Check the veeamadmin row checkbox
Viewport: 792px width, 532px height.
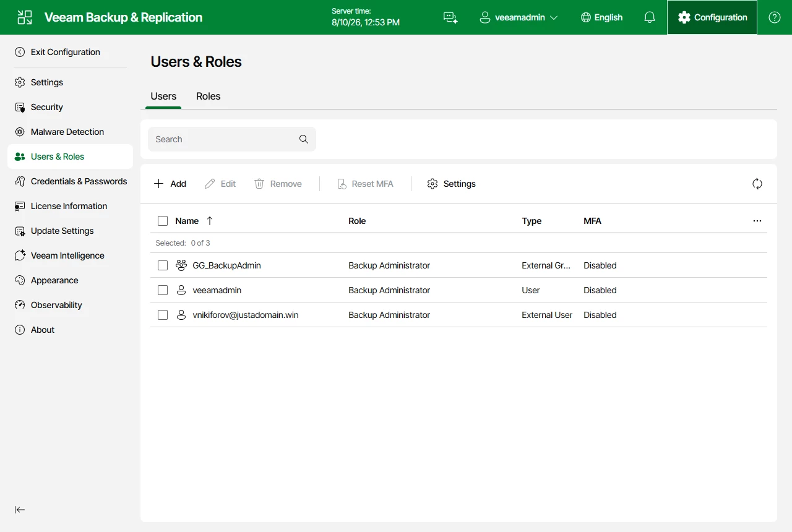163,290
